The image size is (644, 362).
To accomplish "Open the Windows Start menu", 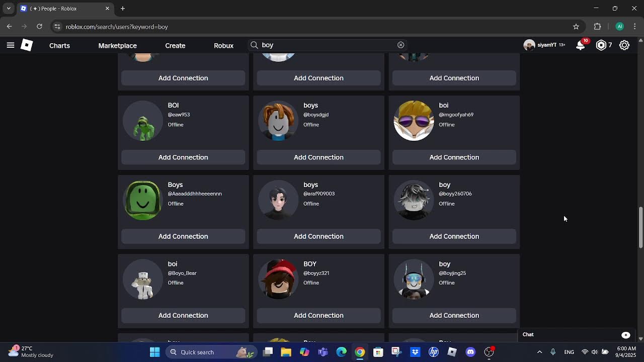I will [x=154, y=352].
